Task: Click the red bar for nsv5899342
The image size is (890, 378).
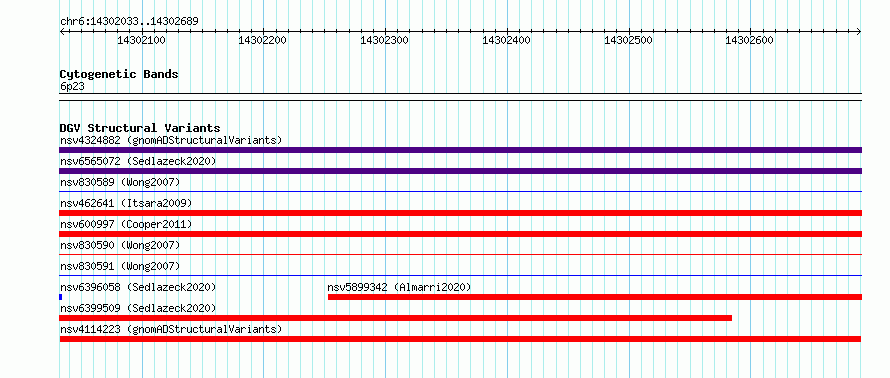Action: coord(595,297)
